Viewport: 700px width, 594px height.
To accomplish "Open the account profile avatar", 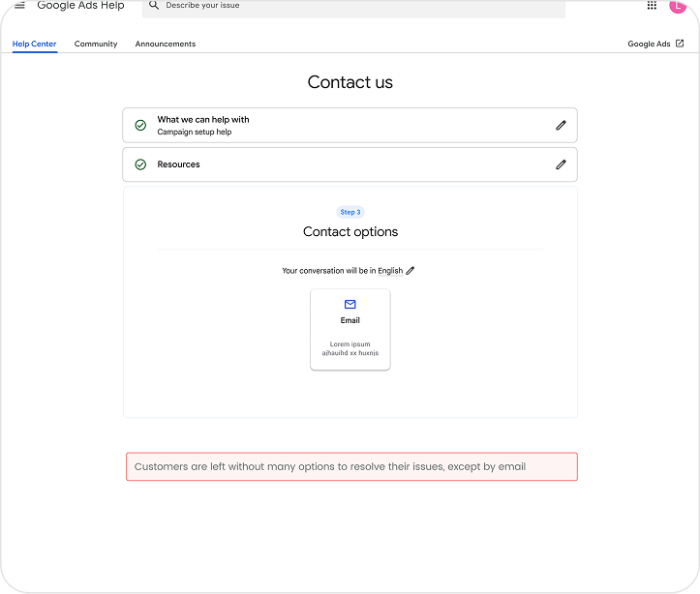I will tap(678, 6).
